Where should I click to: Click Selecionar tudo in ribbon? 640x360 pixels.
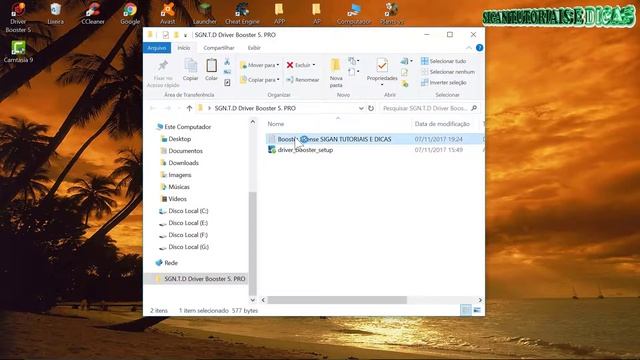coord(443,61)
